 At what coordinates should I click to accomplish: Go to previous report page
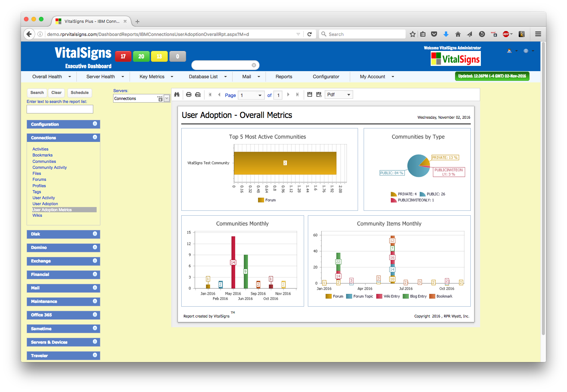coord(219,95)
